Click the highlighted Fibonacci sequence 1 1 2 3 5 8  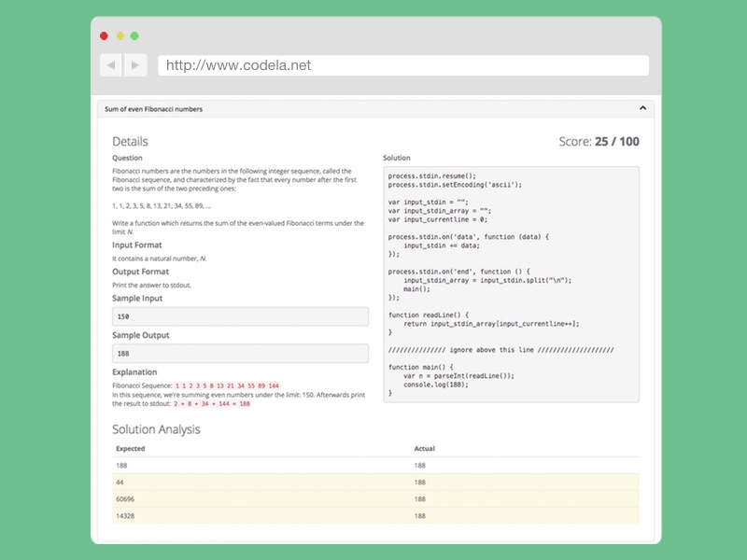[227, 385]
